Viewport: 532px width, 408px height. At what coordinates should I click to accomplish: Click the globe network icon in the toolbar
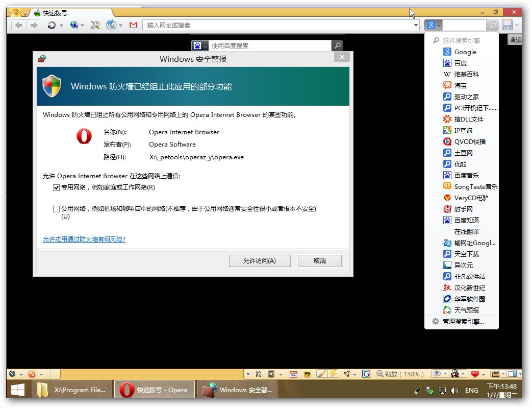pos(74,25)
